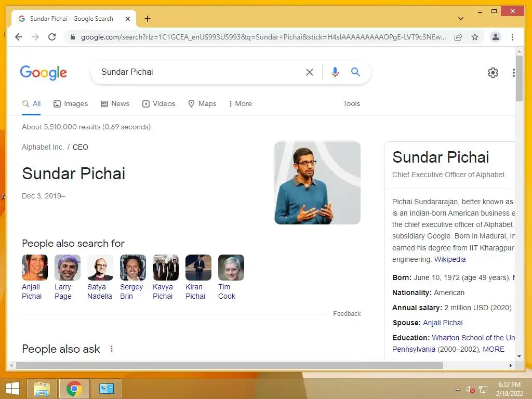Image resolution: width=532 pixels, height=399 pixels.
Task: Open the Google apps dots beside the gear
Action: (514, 72)
